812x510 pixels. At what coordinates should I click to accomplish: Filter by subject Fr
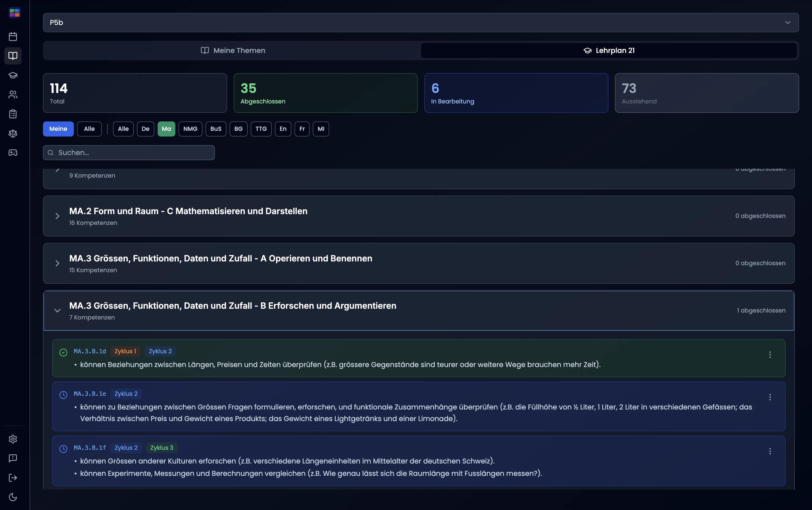pos(302,129)
